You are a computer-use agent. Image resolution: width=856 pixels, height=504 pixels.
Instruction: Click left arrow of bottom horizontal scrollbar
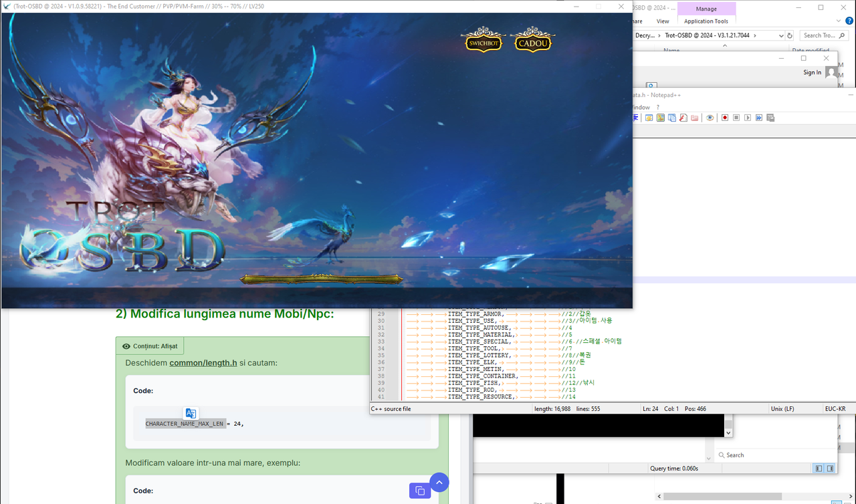tap(660, 496)
